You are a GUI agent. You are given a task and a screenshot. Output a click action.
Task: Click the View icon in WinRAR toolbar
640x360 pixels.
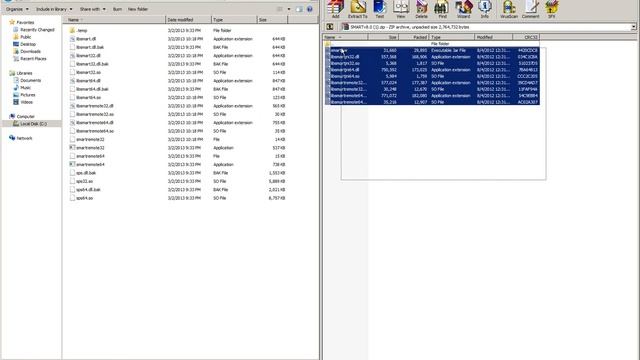coord(401,9)
